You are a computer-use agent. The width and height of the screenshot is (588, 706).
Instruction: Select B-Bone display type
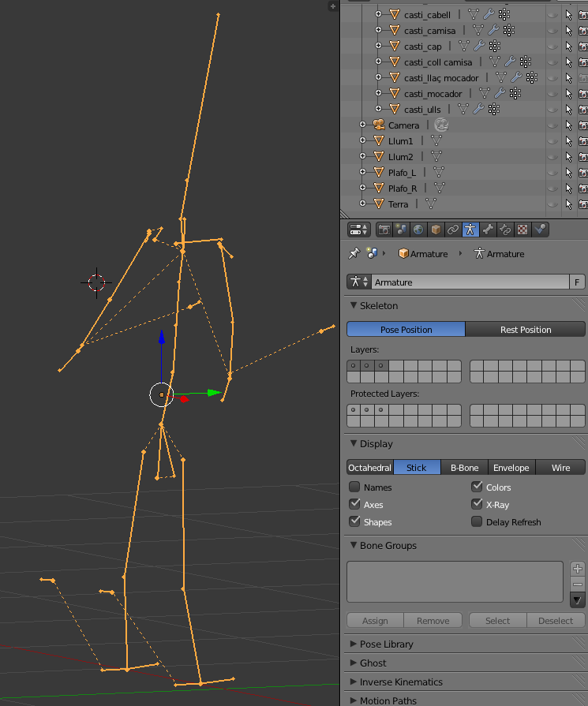pyautogui.click(x=464, y=467)
